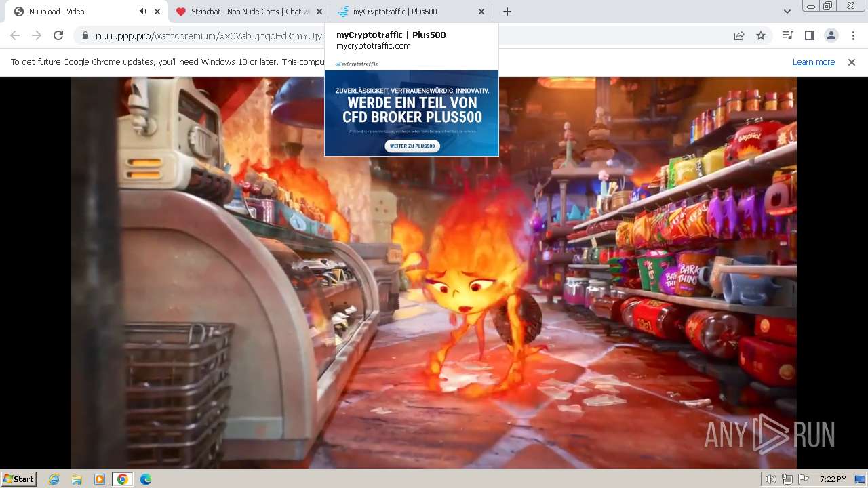Share this page icon
The width and height of the screenshot is (868, 488).
739,35
